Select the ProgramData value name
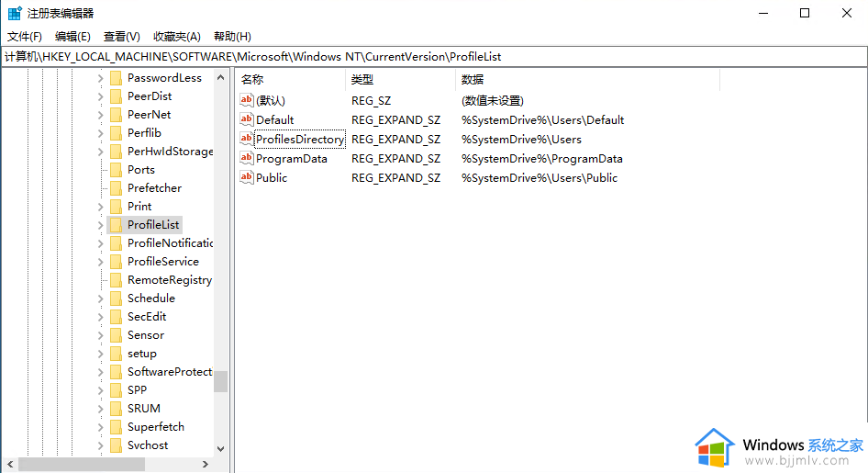This screenshot has height=473, width=868. click(x=291, y=158)
